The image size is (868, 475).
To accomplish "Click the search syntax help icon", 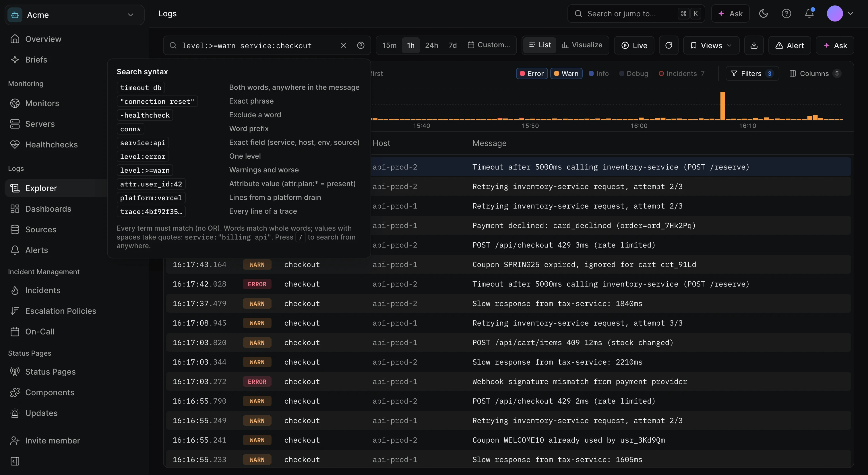I will tap(361, 45).
